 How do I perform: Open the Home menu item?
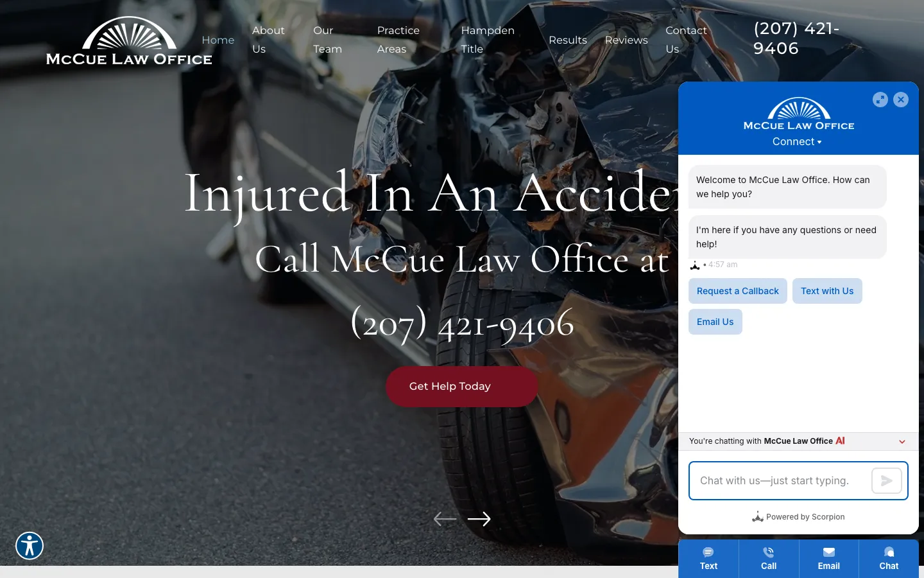[x=218, y=40]
